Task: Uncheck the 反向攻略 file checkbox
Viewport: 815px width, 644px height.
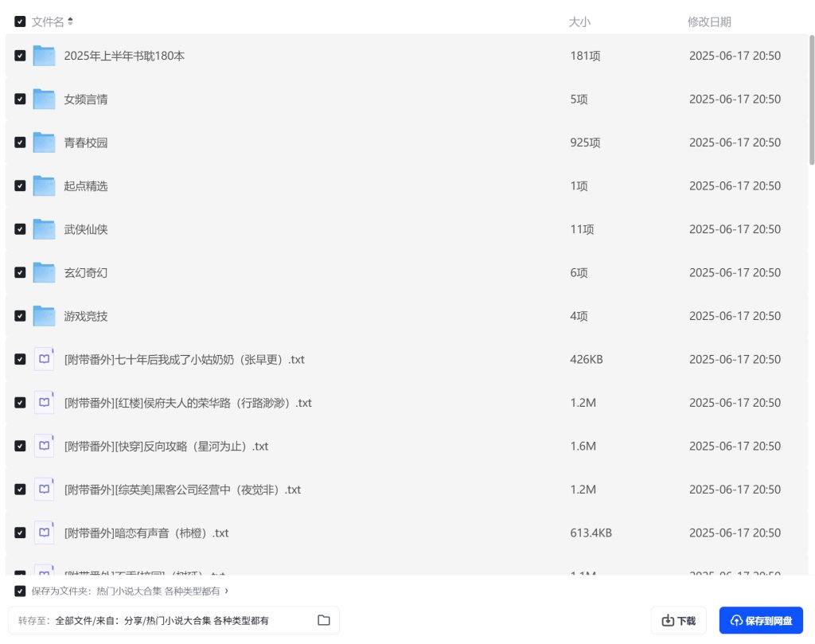Action: [x=20, y=446]
